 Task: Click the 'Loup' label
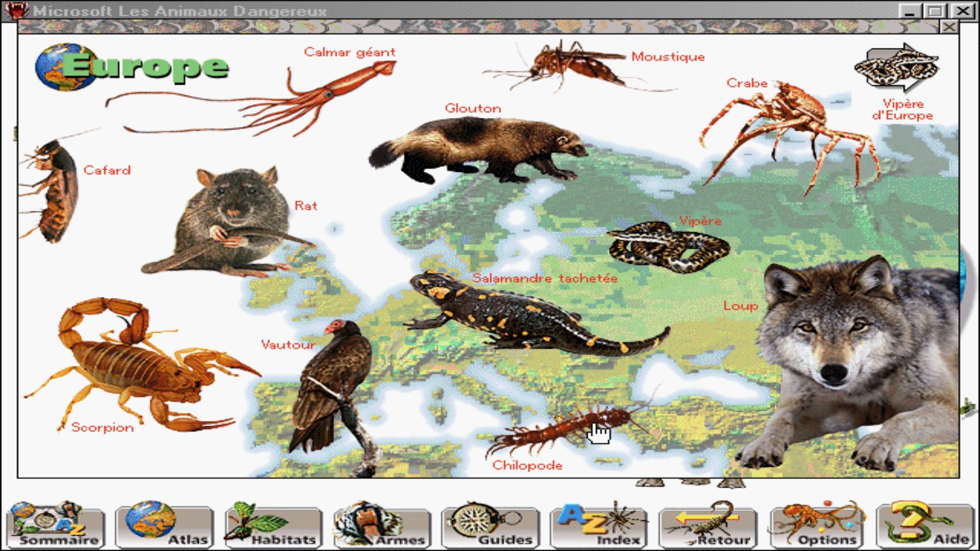tap(741, 306)
